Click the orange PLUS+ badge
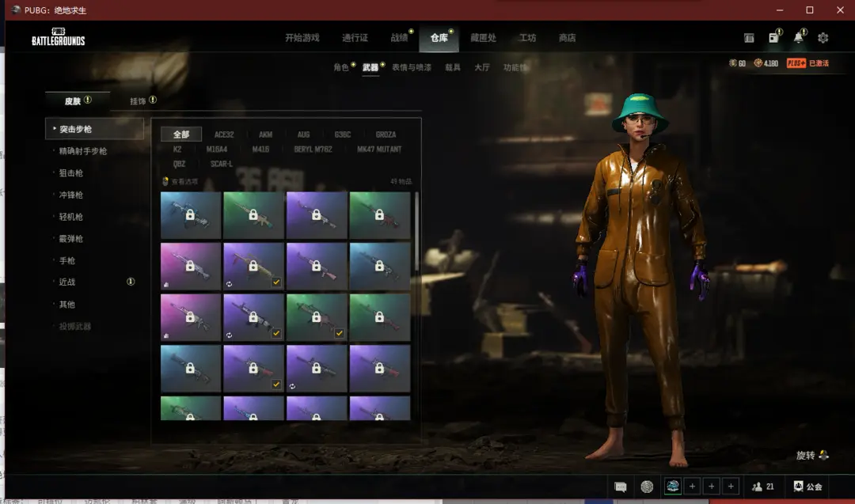The width and height of the screenshot is (855, 504). pyautogui.click(x=796, y=63)
